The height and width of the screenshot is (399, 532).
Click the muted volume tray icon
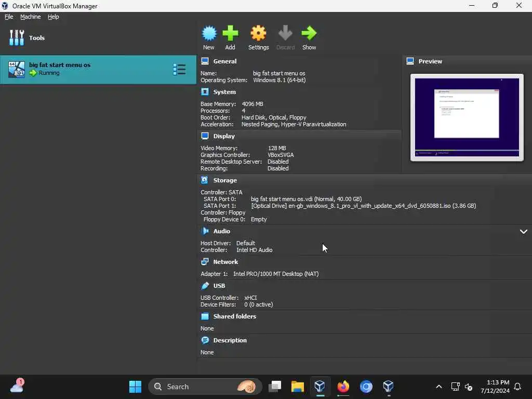pyautogui.click(x=469, y=387)
